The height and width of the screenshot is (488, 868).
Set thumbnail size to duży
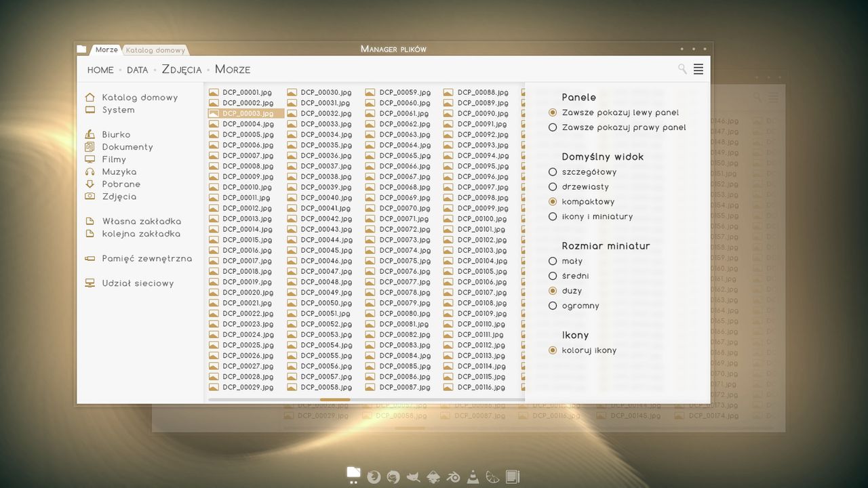[566, 291]
